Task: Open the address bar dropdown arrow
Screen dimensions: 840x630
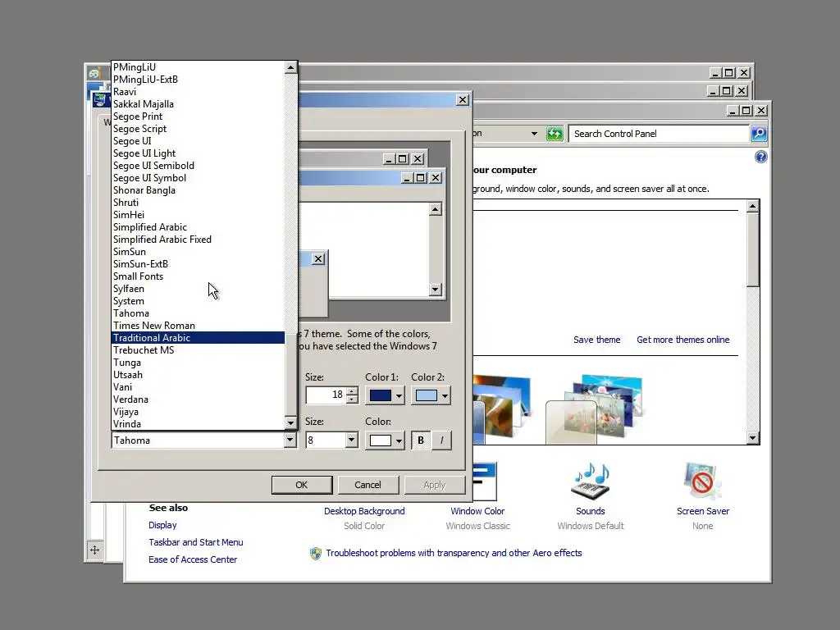Action: tap(534, 134)
